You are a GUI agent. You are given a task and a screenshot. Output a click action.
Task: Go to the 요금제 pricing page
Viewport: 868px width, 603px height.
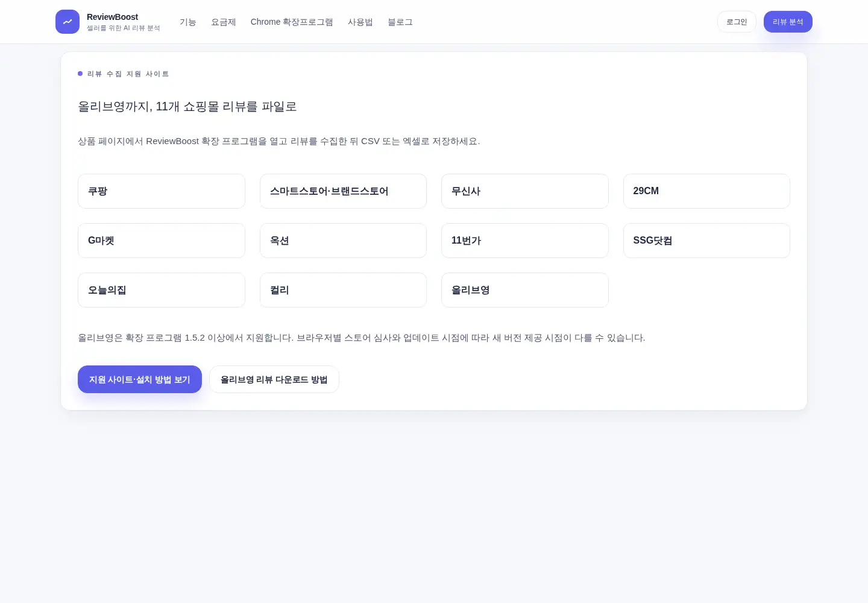224,22
